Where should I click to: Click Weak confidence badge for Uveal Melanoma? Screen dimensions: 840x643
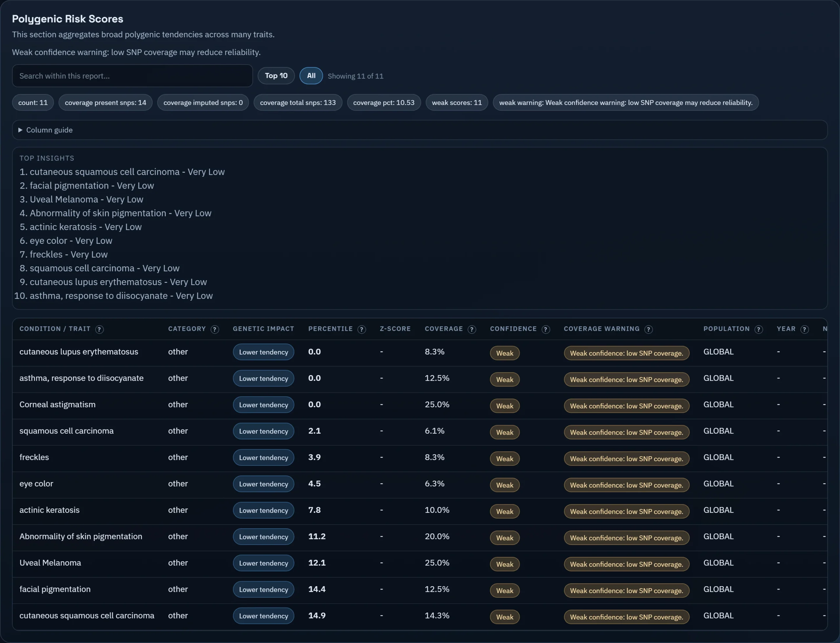click(504, 564)
